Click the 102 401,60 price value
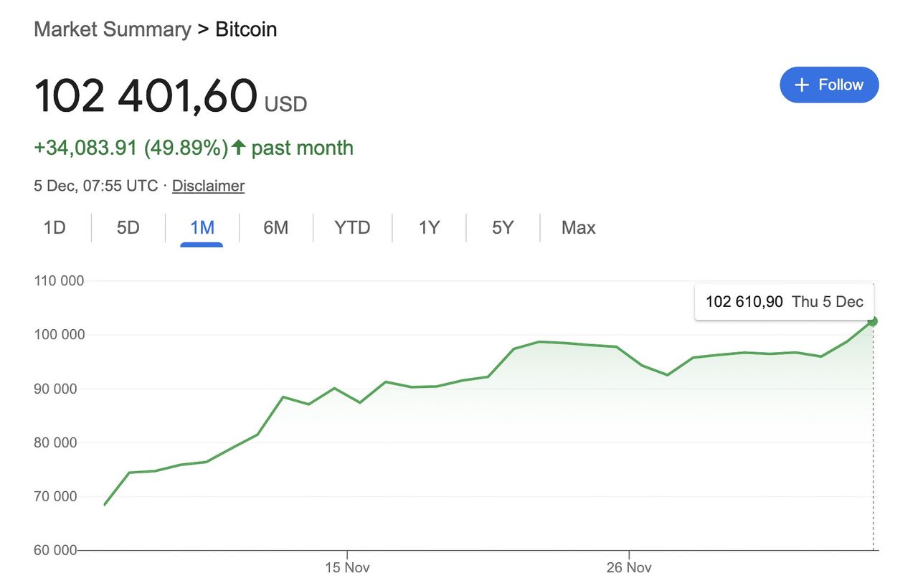The width and height of the screenshot is (918, 588). click(x=146, y=96)
